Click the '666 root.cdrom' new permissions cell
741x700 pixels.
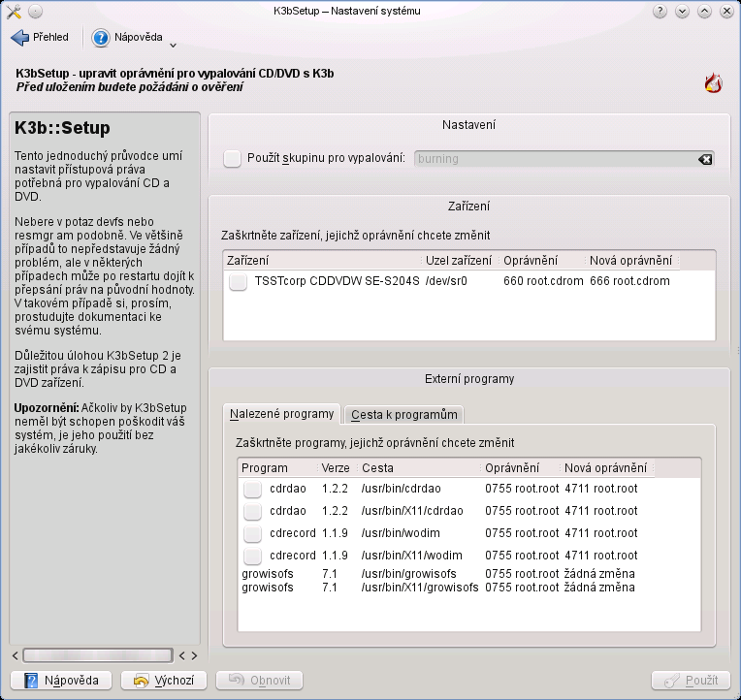(x=629, y=281)
